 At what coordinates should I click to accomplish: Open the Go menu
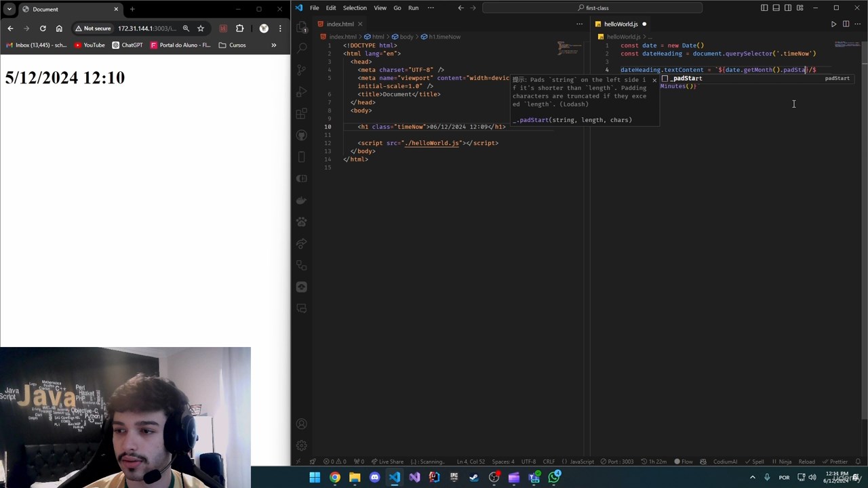[x=397, y=7]
